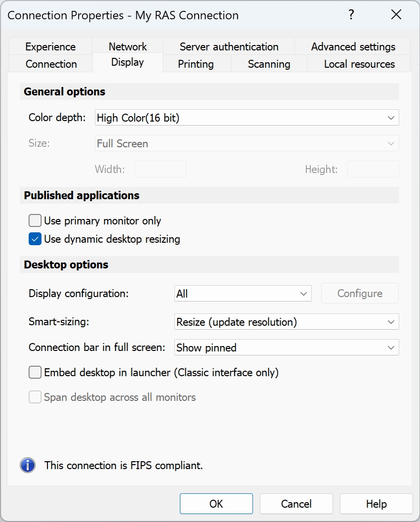Viewport: 420px width, 522px height.
Task: Open the Printing tab
Action: click(196, 64)
